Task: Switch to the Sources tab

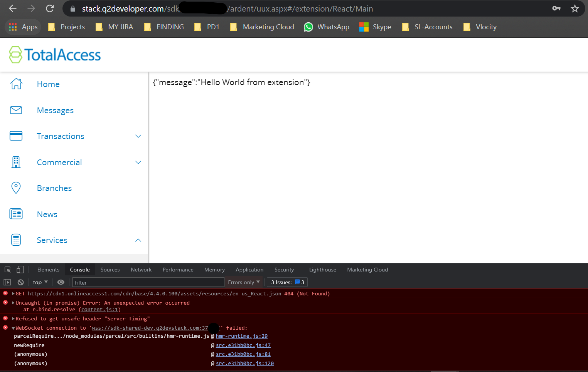Action: pyautogui.click(x=110, y=270)
